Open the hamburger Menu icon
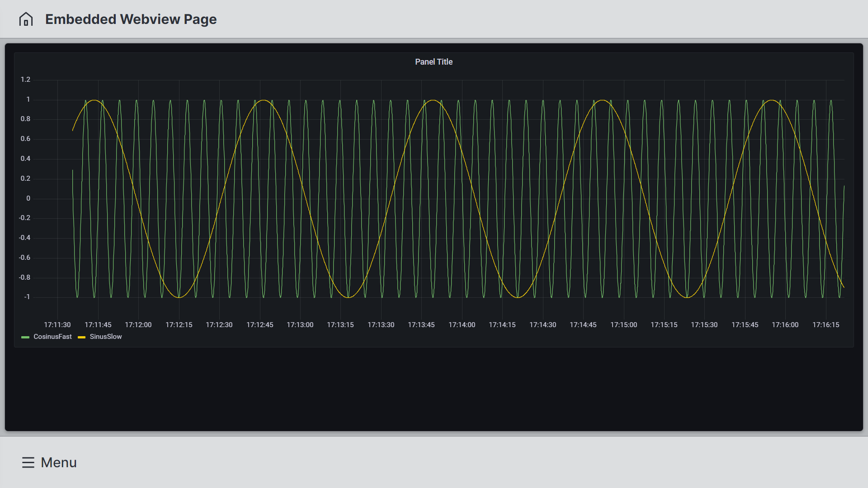Screen dimensions: 868x488 click(x=28, y=462)
